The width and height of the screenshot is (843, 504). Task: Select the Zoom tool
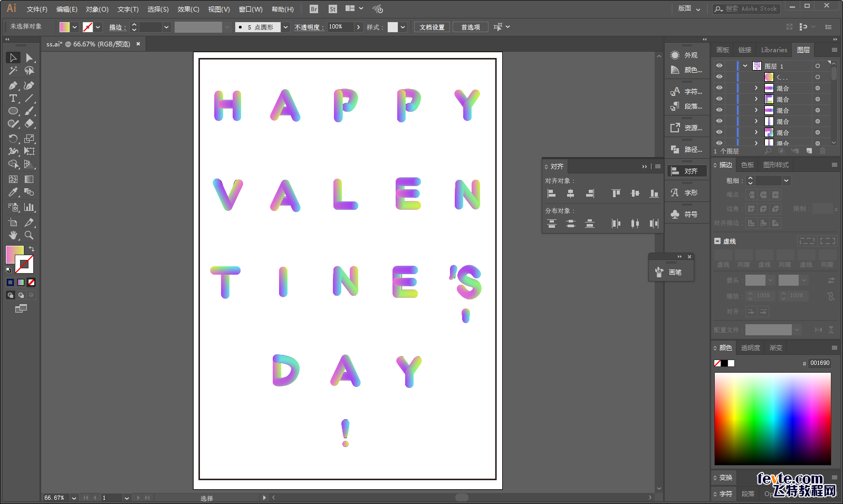pyautogui.click(x=29, y=235)
